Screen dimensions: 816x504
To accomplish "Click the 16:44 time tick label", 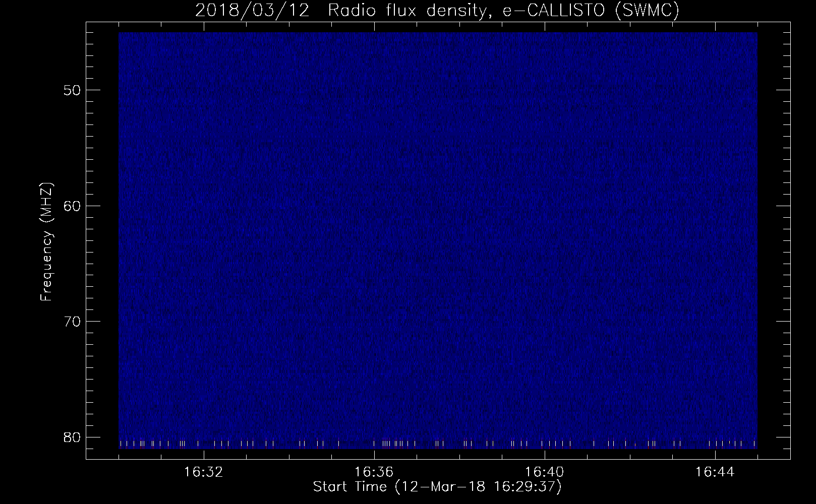I will click(x=715, y=472).
